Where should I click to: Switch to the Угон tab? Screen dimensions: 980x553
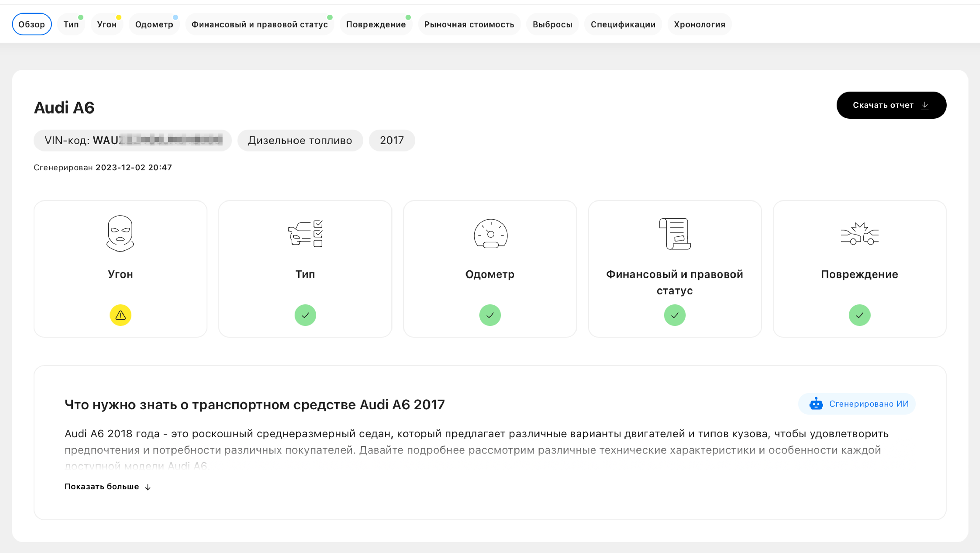106,24
